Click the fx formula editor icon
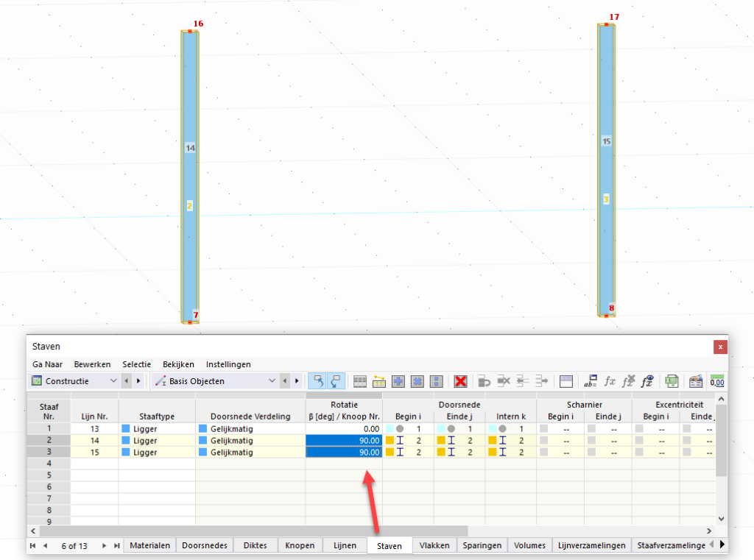The width and height of the screenshot is (754, 560). (x=610, y=381)
